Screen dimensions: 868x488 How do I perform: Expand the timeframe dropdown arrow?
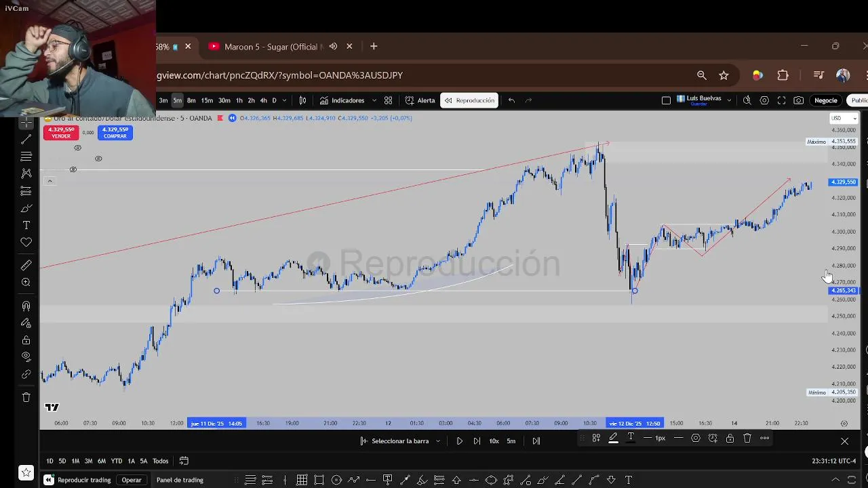[284, 100]
